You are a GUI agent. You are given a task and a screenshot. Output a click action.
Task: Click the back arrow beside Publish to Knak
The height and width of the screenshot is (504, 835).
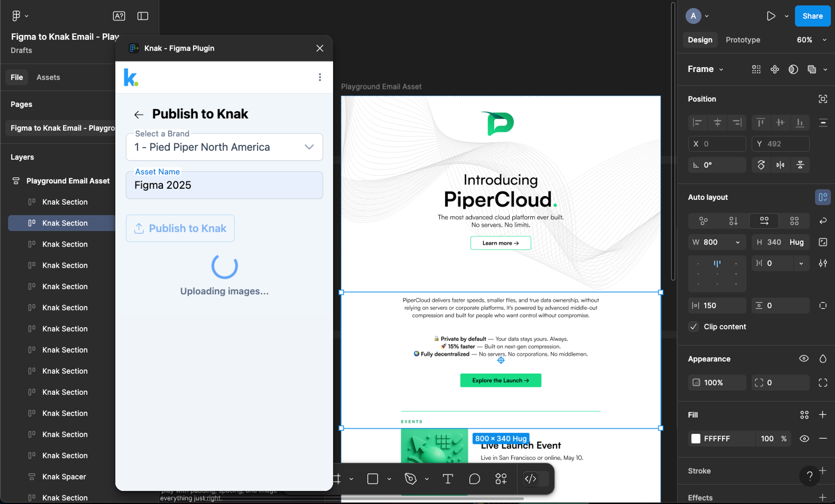click(139, 114)
